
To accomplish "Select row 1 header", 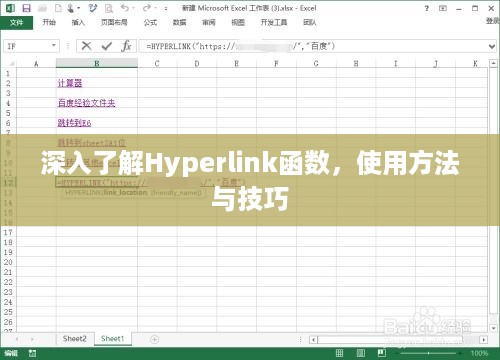I will coord(8,73).
